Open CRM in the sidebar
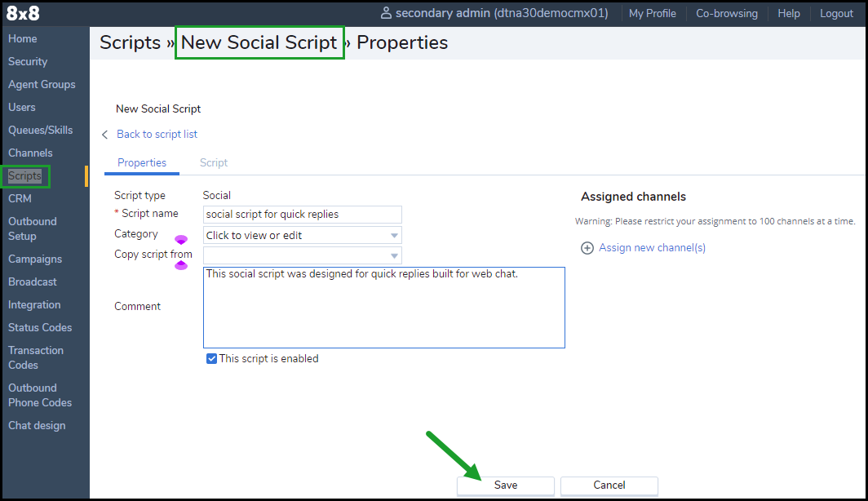Screen dimensions: 868x501 coord(20,199)
